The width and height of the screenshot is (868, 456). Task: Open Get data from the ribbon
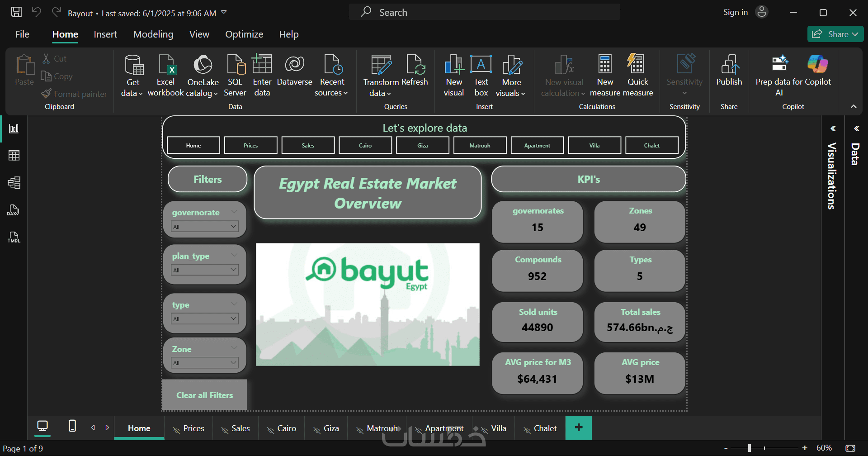click(132, 76)
